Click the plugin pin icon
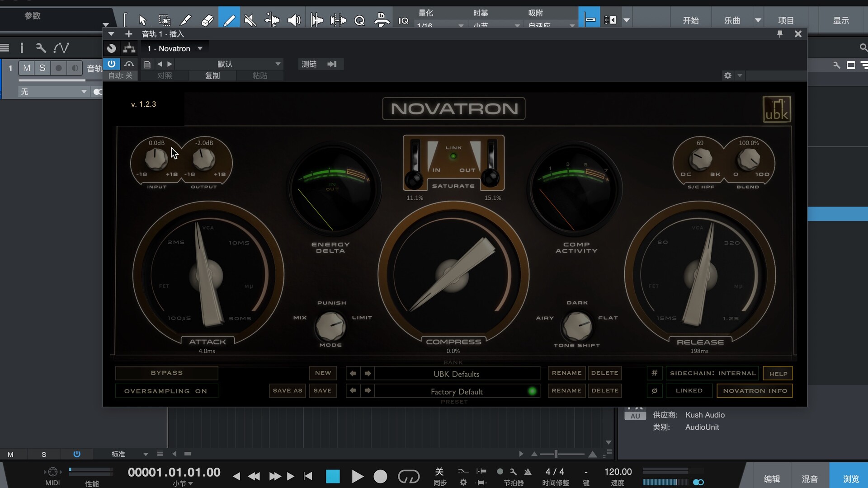 [x=779, y=34]
